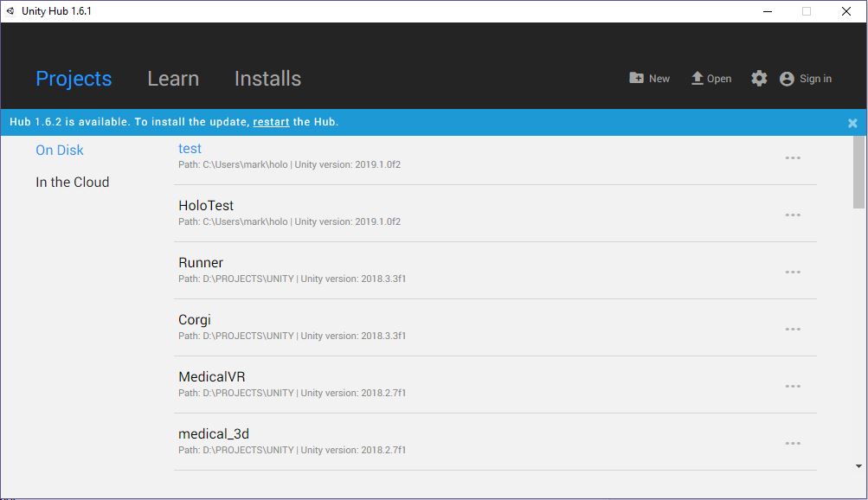Minimize the Unity Hub window
The image size is (868, 500).
[768, 11]
